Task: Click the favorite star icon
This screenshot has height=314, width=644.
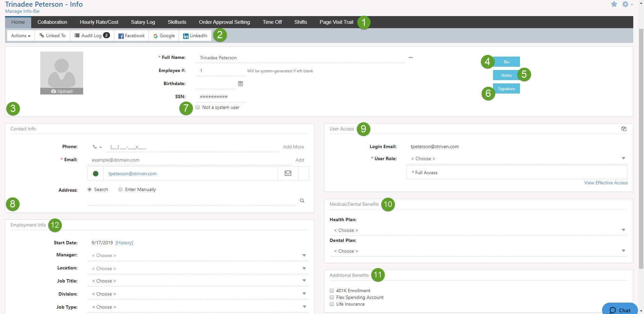Action: pos(614,4)
